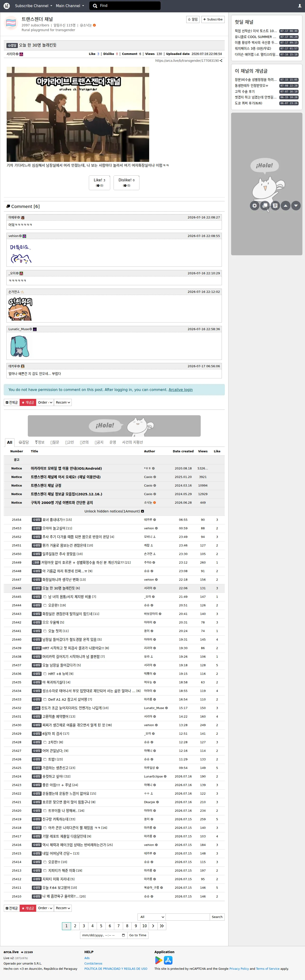
Task: Click the Like! button under the post
Action: tap(100, 183)
